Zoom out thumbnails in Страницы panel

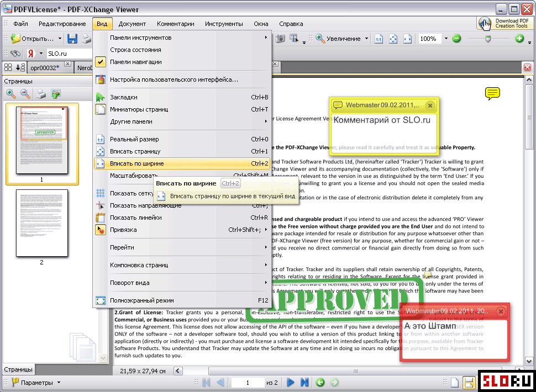pos(25,93)
